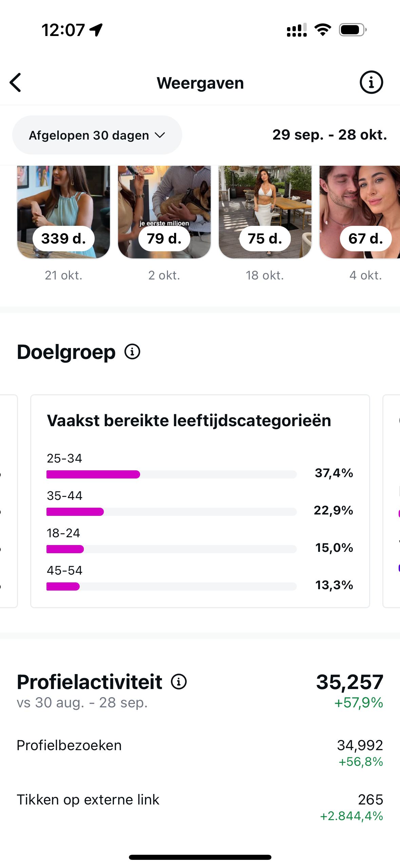400x868 pixels.
Task: Open the post with 75 d. views
Action: tap(265, 212)
